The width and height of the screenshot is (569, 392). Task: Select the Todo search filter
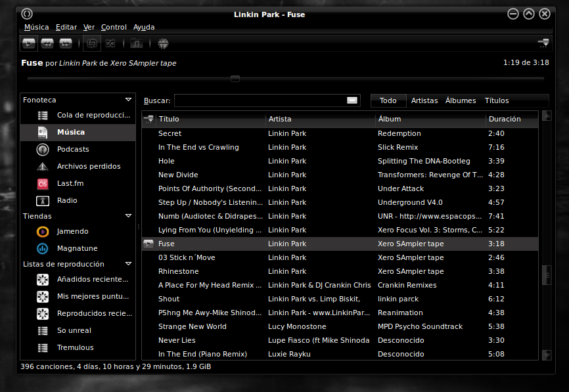[x=388, y=100]
